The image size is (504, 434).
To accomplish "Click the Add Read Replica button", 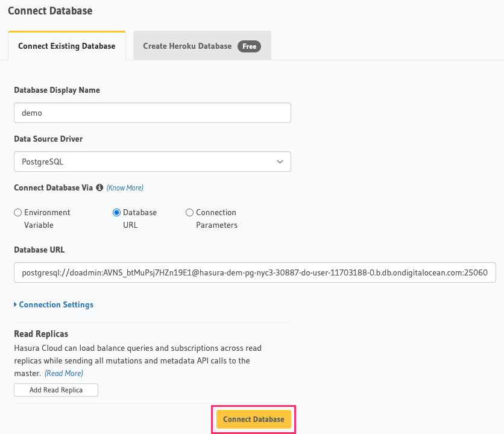I will 55,390.
